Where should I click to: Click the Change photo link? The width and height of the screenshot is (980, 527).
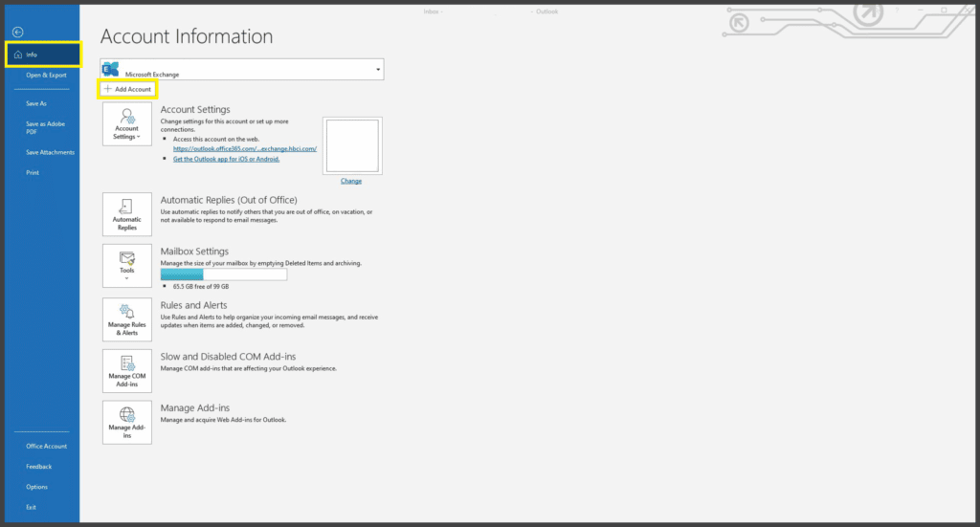(351, 181)
